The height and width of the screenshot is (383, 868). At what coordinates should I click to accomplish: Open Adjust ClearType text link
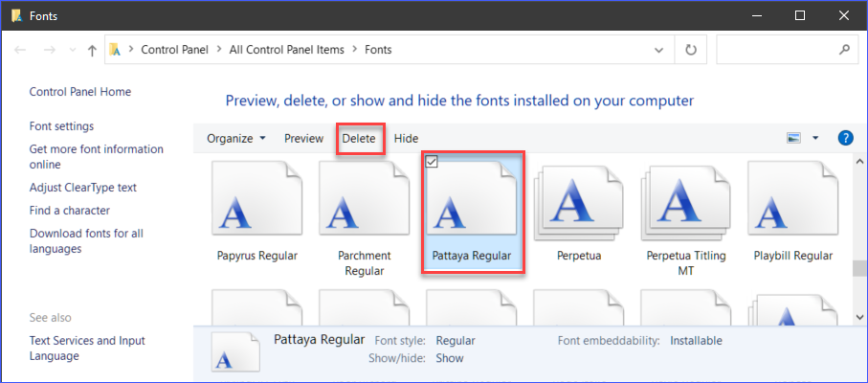pyautogui.click(x=83, y=188)
